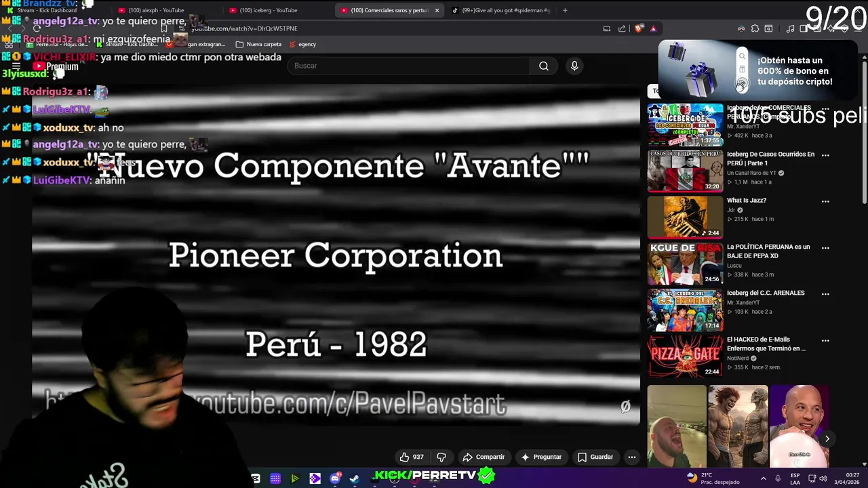Open the What Is Jazz? piano thumbnail
Image resolution: width=868 pixels, height=488 pixels.
[685, 217]
